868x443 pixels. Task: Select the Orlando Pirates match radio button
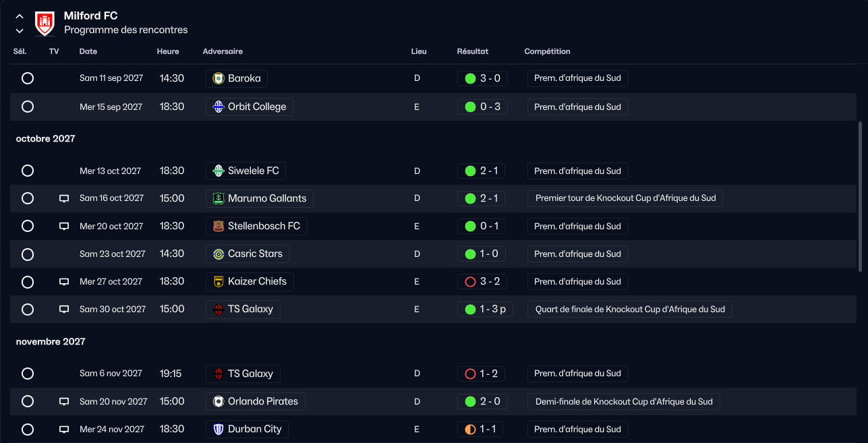pyautogui.click(x=28, y=401)
